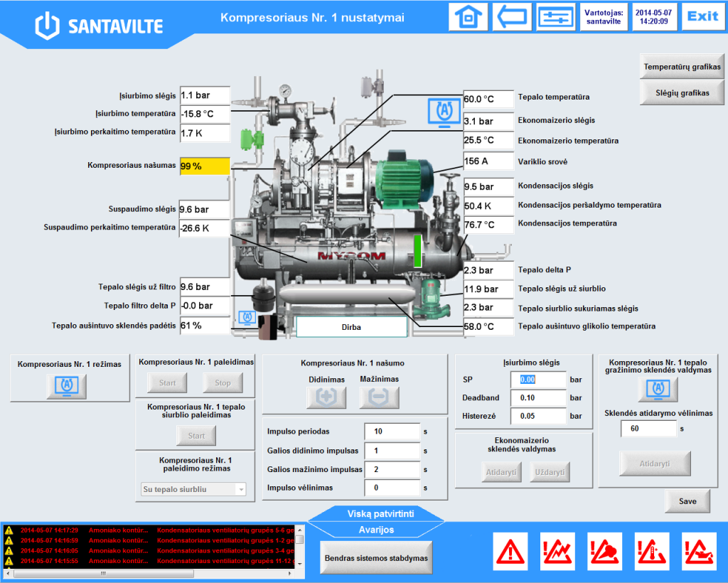Click the Histerezė input field
This screenshot has height=583, width=728.
coord(539,416)
